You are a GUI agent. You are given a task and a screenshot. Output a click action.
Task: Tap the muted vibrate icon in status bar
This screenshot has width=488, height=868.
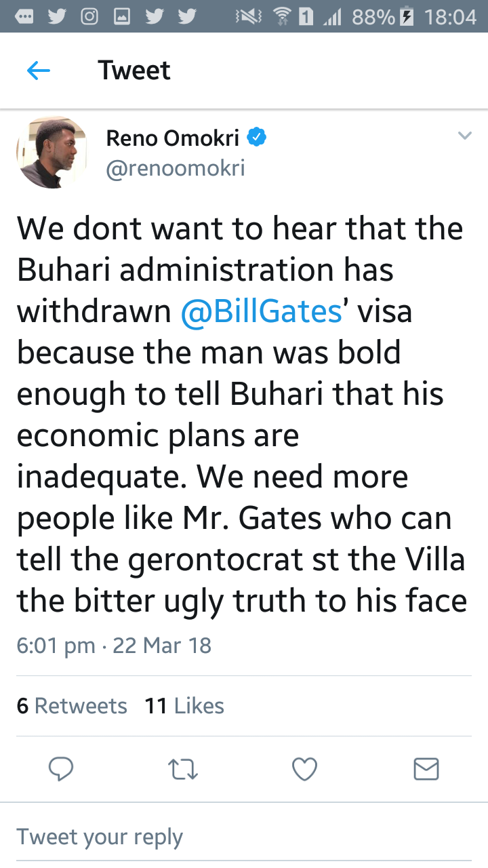[248, 17]
